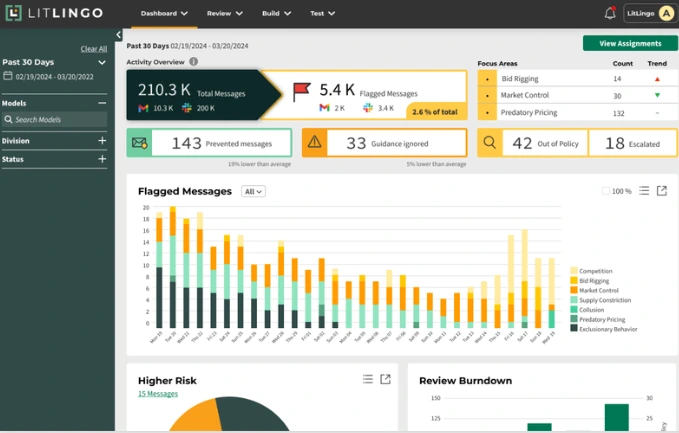The width and height of the screenshot is (679, 433).
Task: Click the Slack icon under Total Messages
Action: point(187,108)
